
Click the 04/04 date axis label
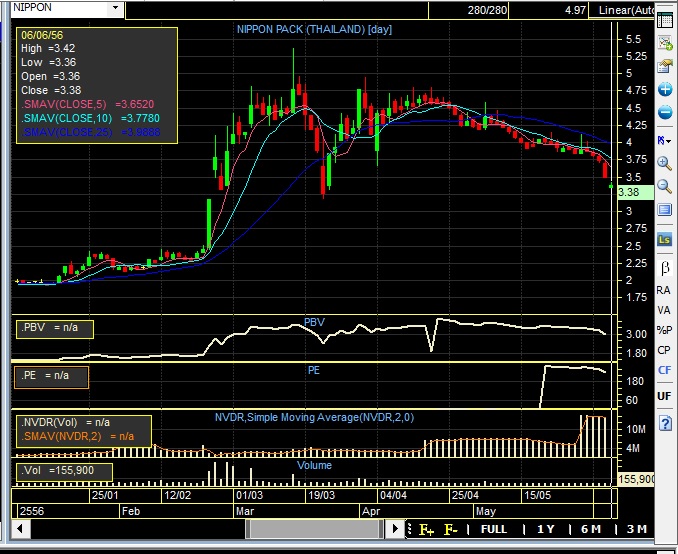pyautogui.click(x=393, y=495)
